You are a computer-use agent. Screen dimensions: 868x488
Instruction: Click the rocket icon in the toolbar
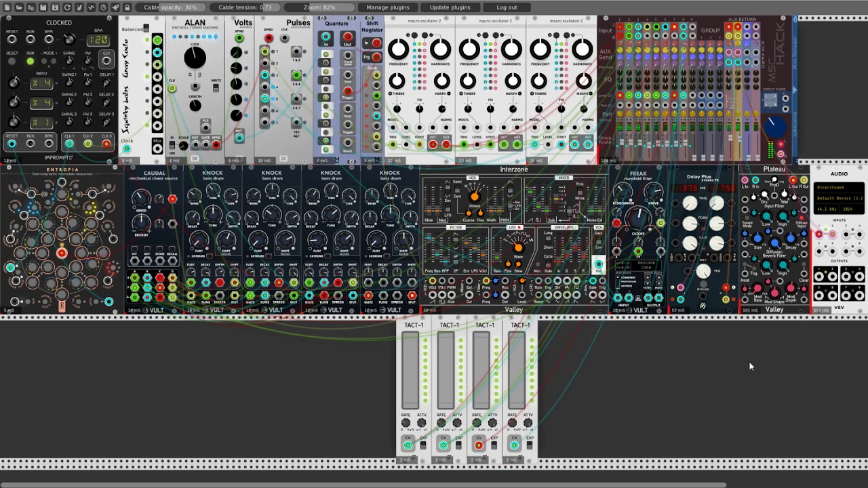(115, 7)
